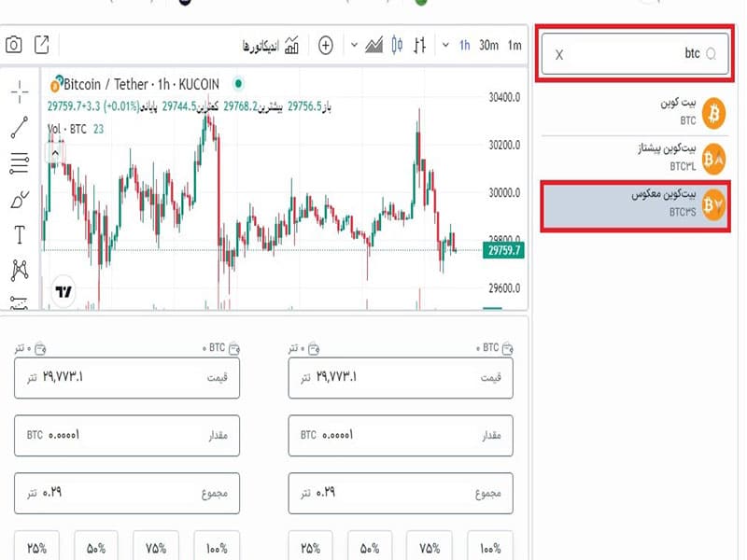Click the price (قیمت) field in right form

[x=401, y=378]
